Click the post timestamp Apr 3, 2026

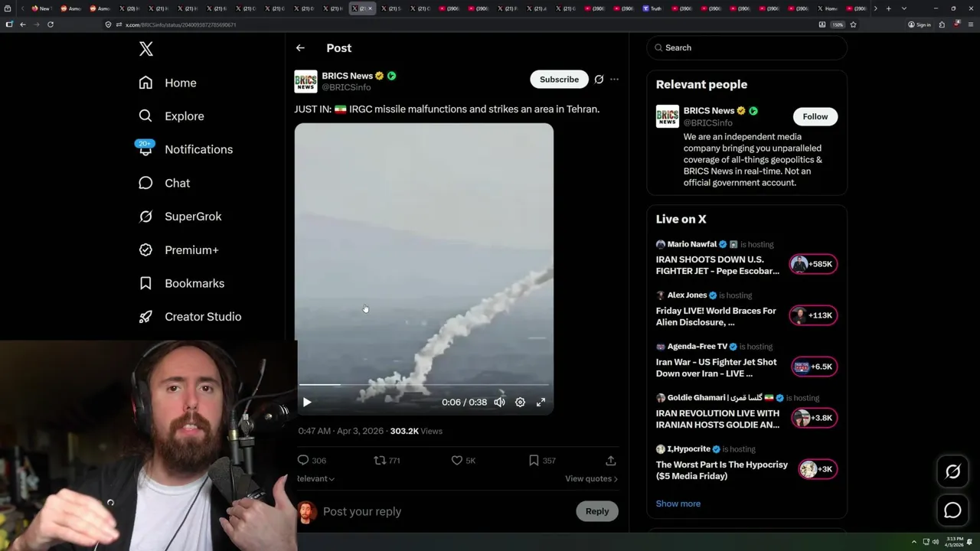341,431
